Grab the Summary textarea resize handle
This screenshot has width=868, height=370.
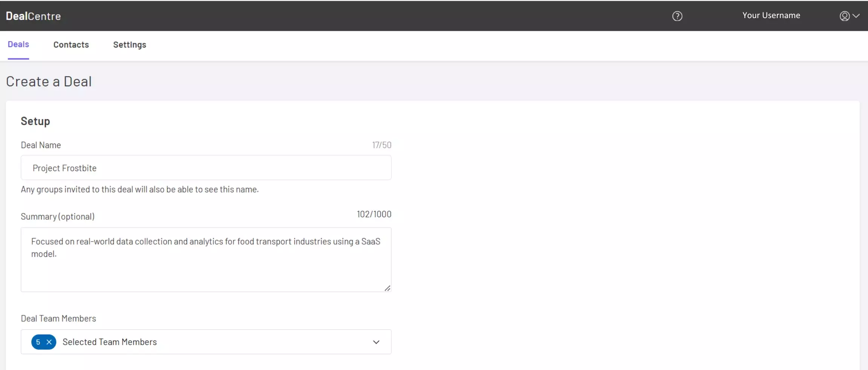coord(387,288)
